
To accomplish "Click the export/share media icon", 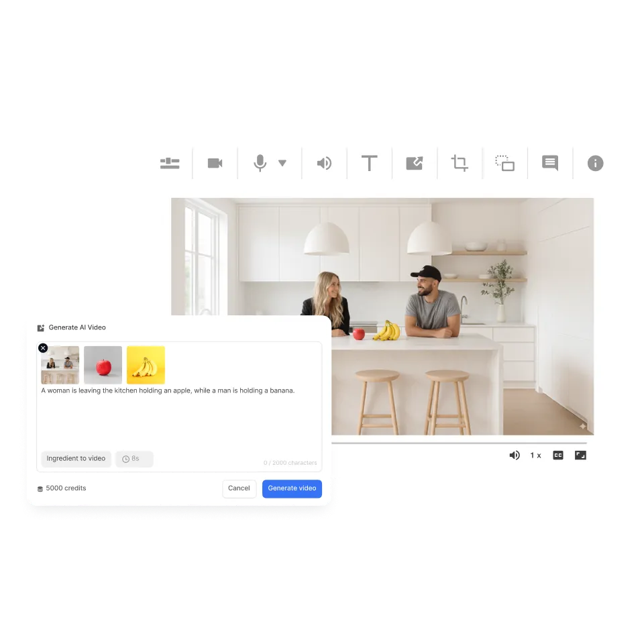I will click(x=414, y=162).
